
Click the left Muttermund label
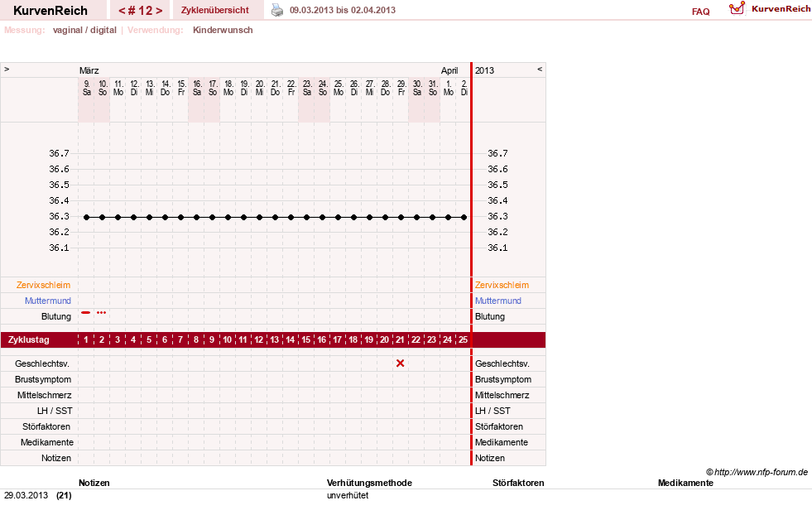48,301
